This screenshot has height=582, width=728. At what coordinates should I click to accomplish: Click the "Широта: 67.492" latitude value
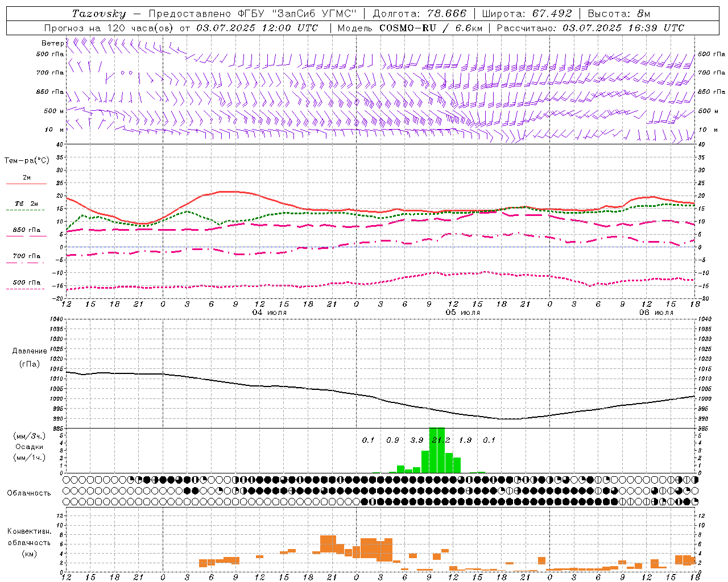tap(527, 14)
